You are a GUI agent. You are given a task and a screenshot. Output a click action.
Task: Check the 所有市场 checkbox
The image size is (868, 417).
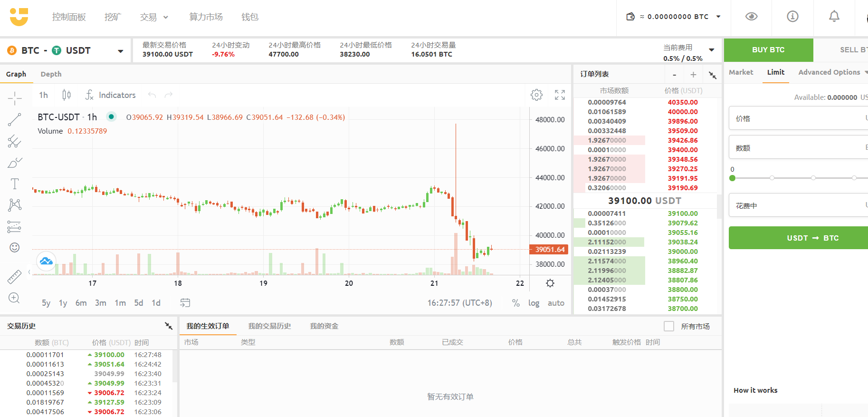point(669,326)
